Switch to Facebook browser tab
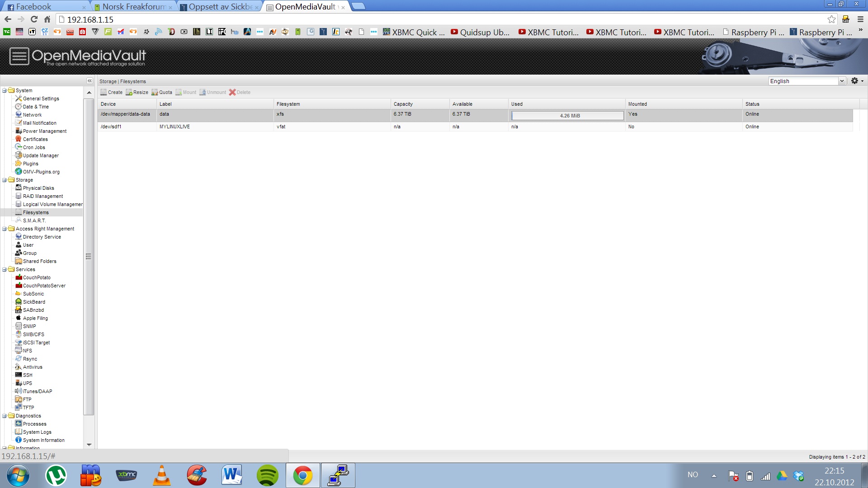 (x=45, y=7)
